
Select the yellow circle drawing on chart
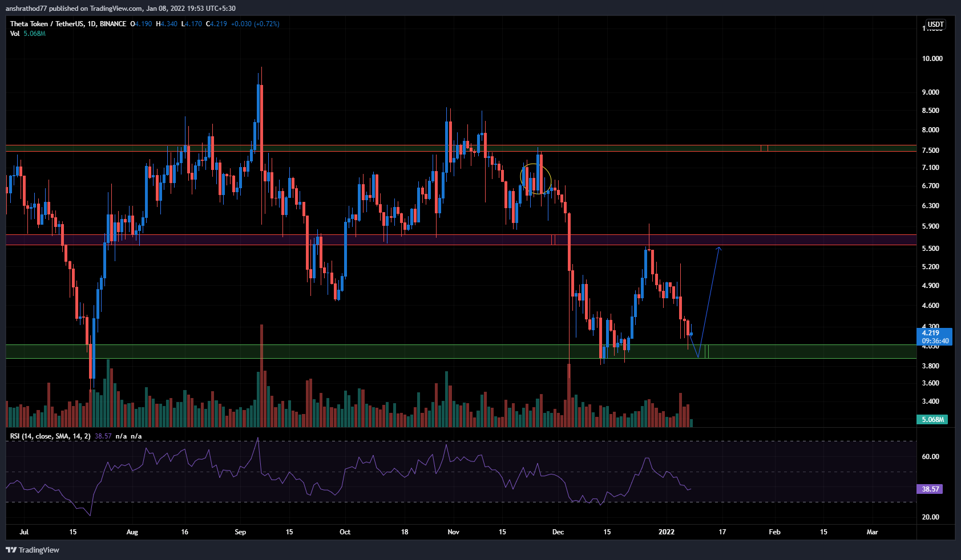click(x=536, y=179)
